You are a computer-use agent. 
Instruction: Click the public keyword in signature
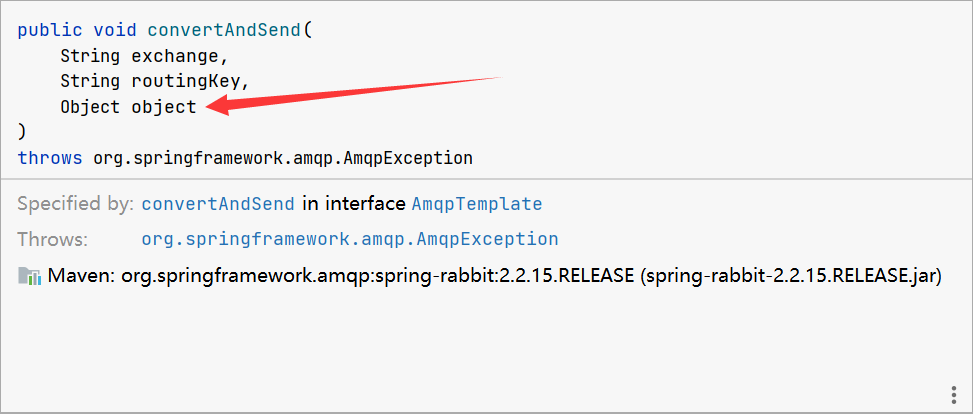44,29
